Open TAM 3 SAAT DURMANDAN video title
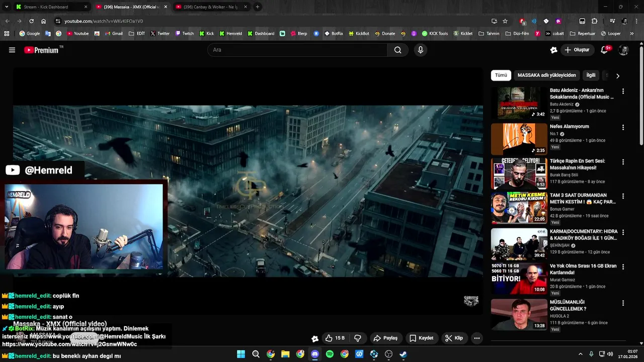This screenshot has width=644, height=362. 583,199
